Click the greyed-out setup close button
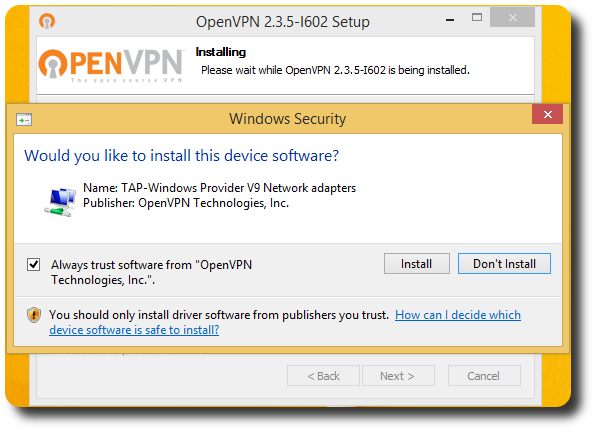The height and width of the screenshot is (432, 596). click(512, 17)
